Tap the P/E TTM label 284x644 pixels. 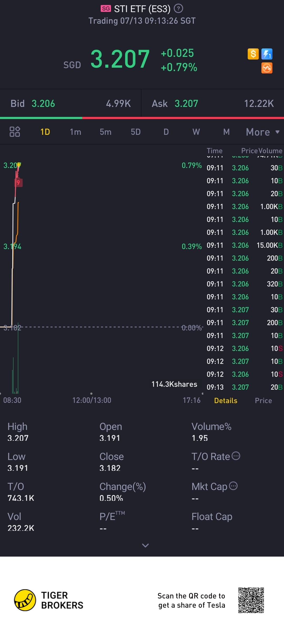coord(112,516)
